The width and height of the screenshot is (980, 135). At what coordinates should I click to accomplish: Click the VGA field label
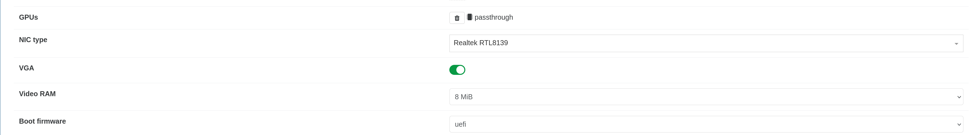click(27, 68)
